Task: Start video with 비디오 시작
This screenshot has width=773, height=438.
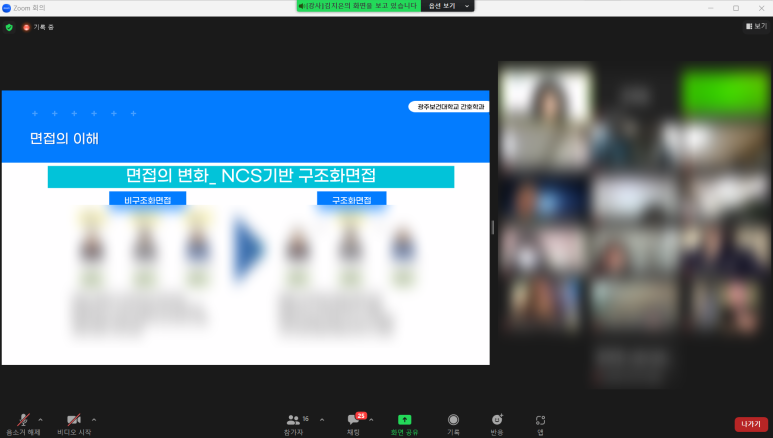Action: click(x=73, y=422)
